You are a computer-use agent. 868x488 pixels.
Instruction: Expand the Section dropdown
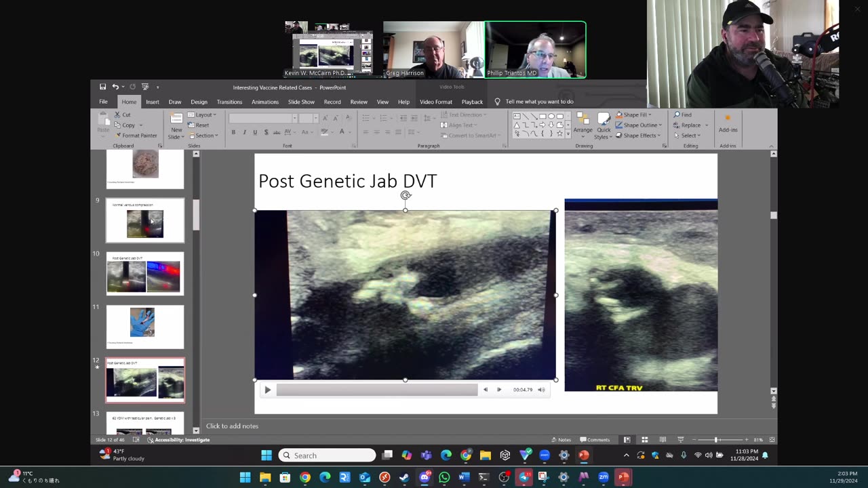[x=203, y=136]
